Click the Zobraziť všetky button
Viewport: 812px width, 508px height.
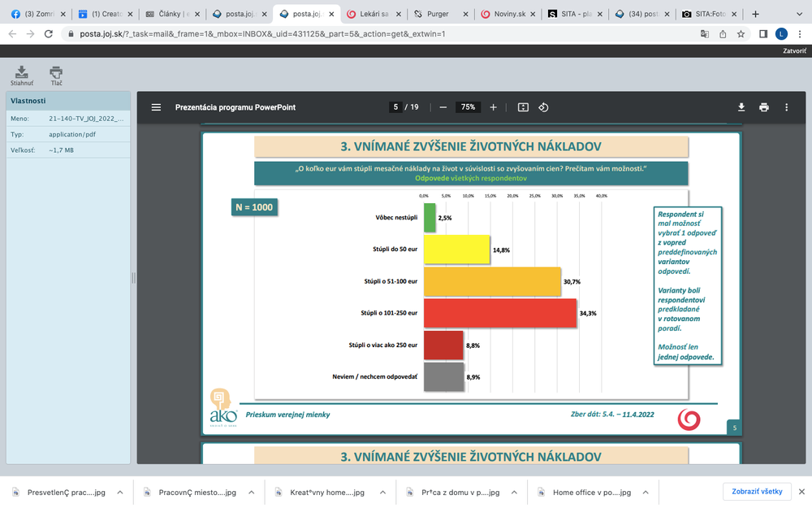[x=756, y=492]
